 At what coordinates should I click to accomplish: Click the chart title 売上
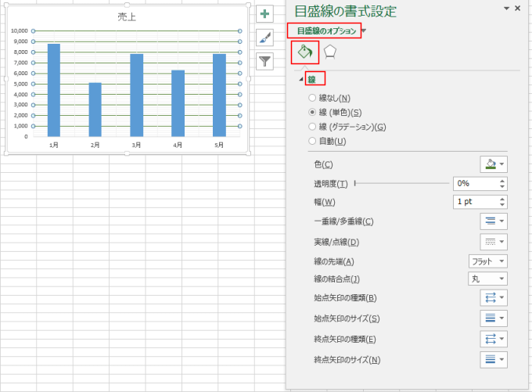coord(127,17)
